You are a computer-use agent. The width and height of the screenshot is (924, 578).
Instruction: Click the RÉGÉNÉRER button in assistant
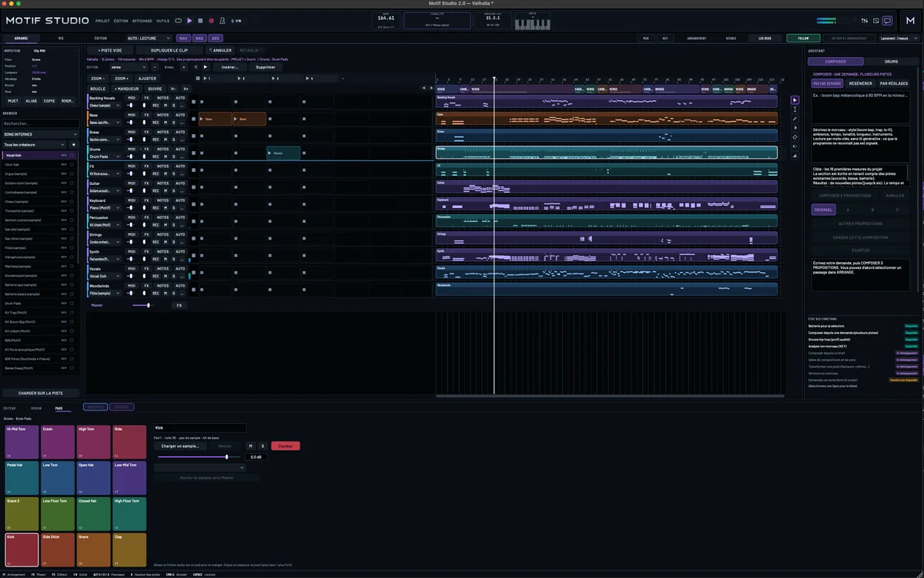tap(860, 83)
